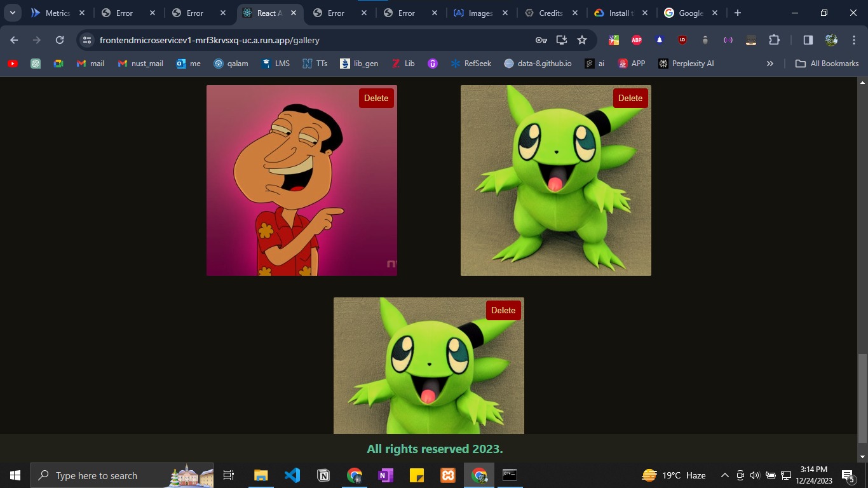Open the qalam bookmark

coord(231,64)
